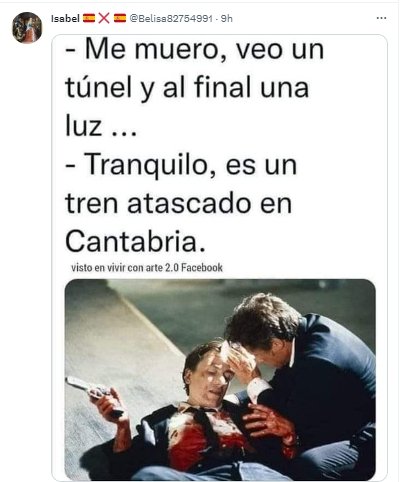Click the second Spanish flag emoji before the handle
Image resolution: width=414 pixels, height=482 pixels.
120,18
